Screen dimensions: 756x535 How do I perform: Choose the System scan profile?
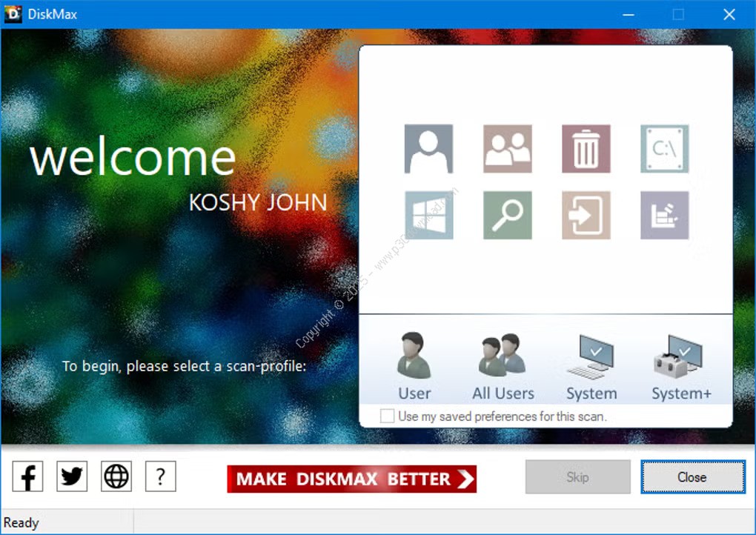591,366
